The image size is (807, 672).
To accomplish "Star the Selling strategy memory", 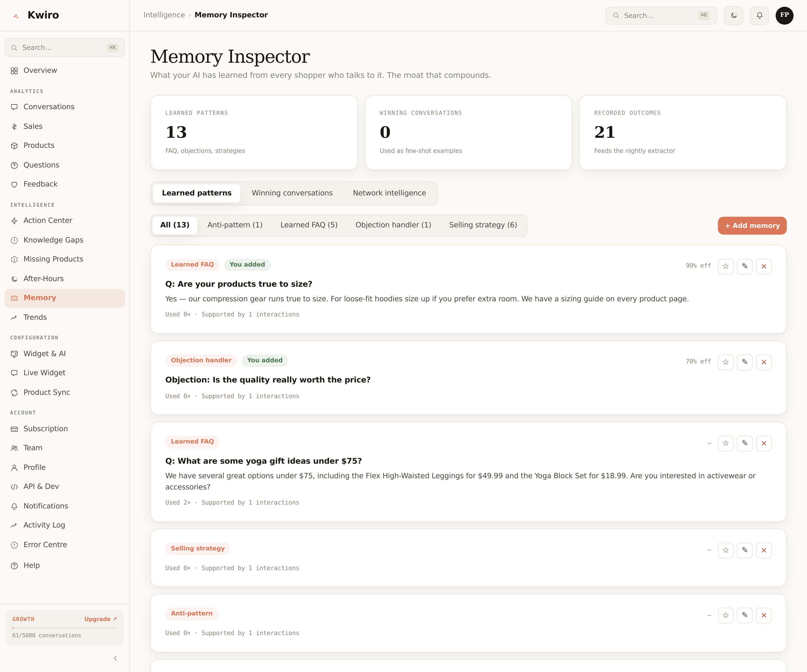I will point(725,550).
